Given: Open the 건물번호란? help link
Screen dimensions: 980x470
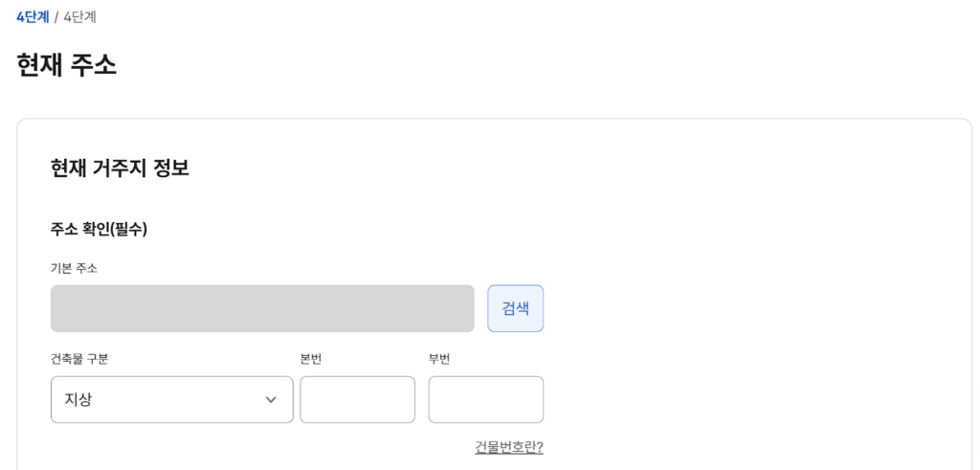Looking at the screenshot, I should point(508,447).
